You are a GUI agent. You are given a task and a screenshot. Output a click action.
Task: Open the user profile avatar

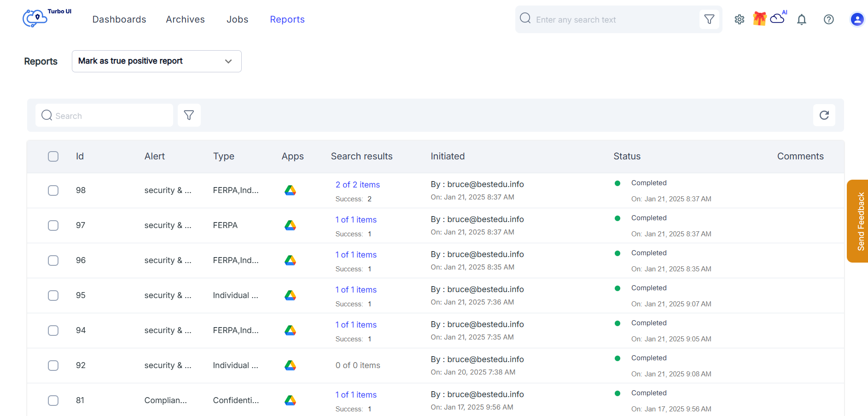click(857, 19)
